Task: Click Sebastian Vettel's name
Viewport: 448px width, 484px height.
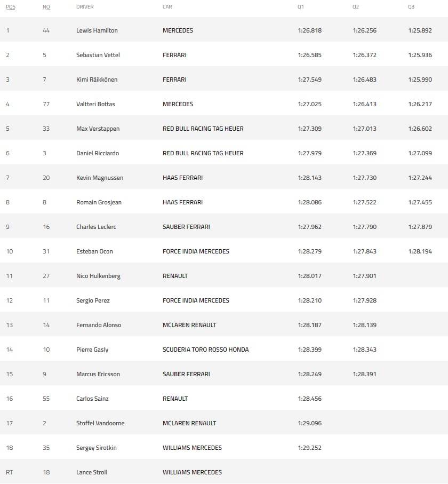Action: [x=98, y=55]
